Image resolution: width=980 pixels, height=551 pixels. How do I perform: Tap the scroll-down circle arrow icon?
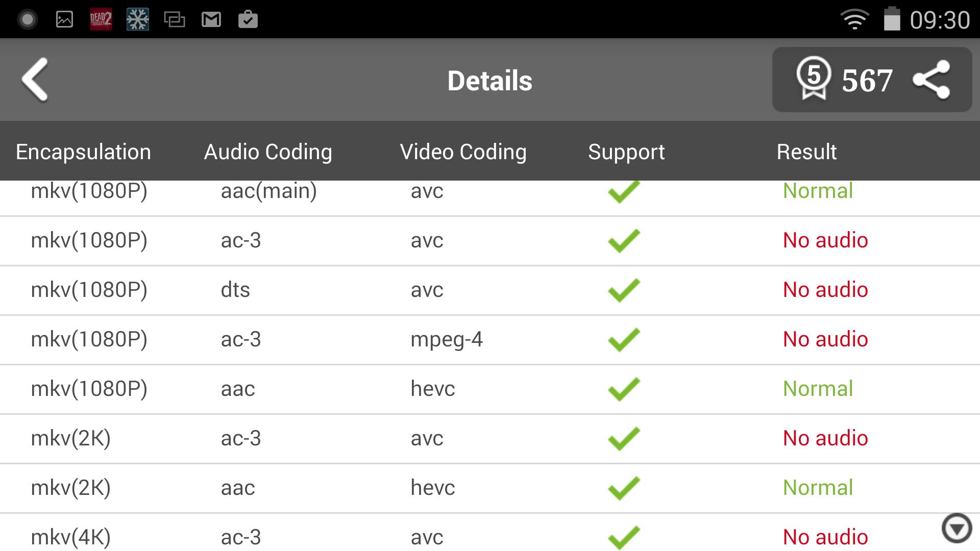(x=957, y=528)
